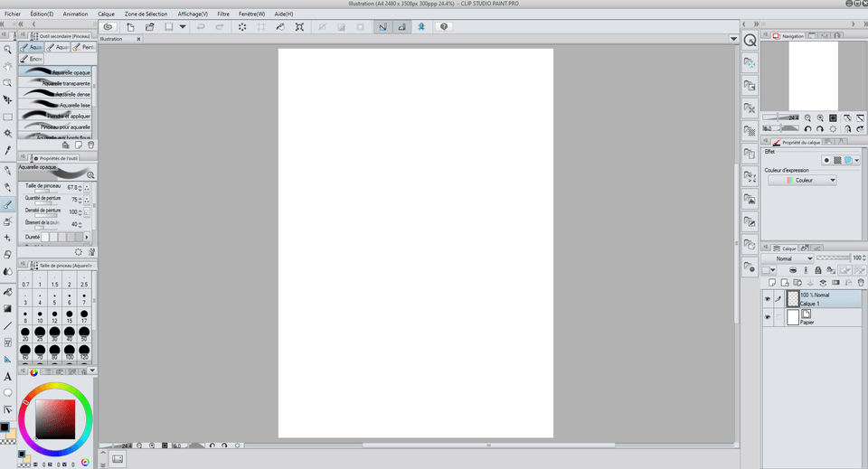Open the save dropdown arrow in command bar
868x469 pixels.
(x=182, y=26)
